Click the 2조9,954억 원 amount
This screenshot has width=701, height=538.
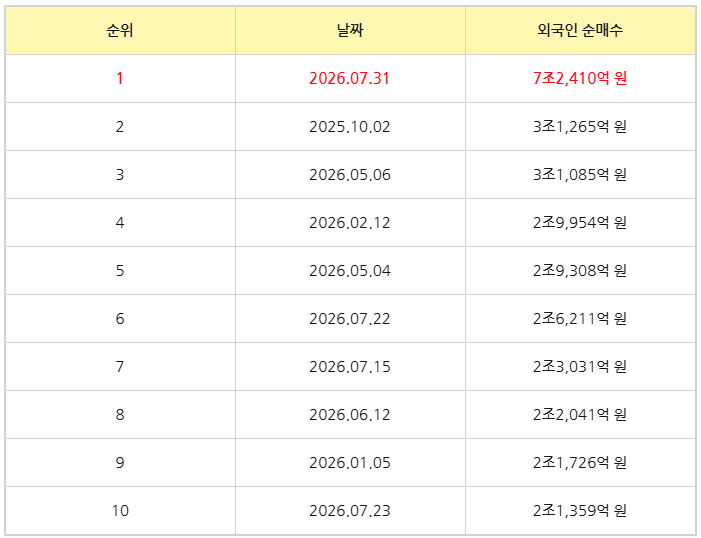(580, 223)
